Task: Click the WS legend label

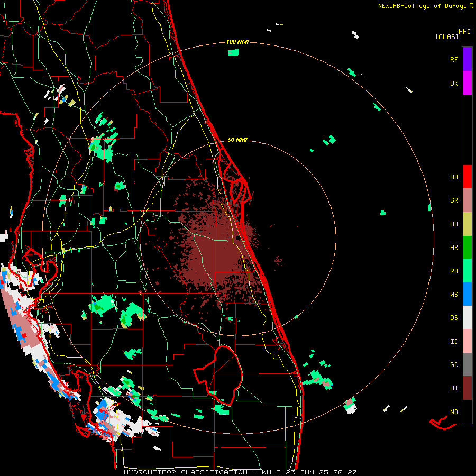Action: [x=454, y=295]
